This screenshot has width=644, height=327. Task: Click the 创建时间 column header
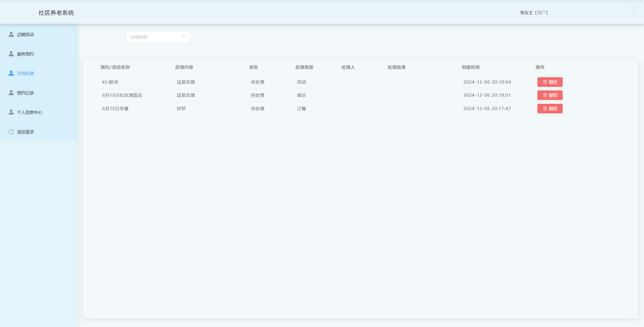click(x=470, y=67)
